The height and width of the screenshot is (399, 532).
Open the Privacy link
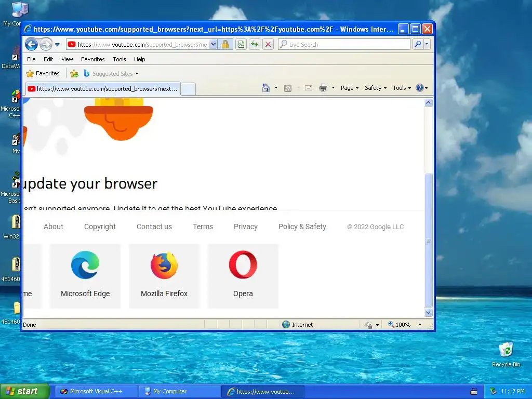[x=246, y=227]
